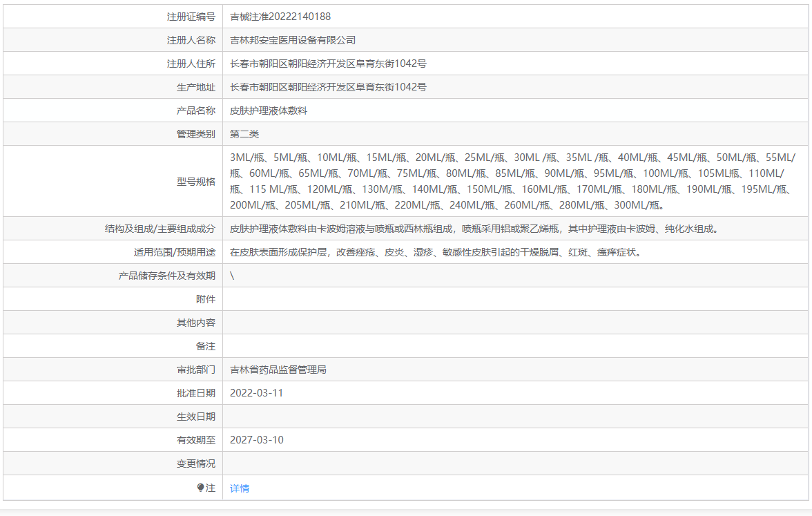Click the 生效日期 label

pos(196,417)
